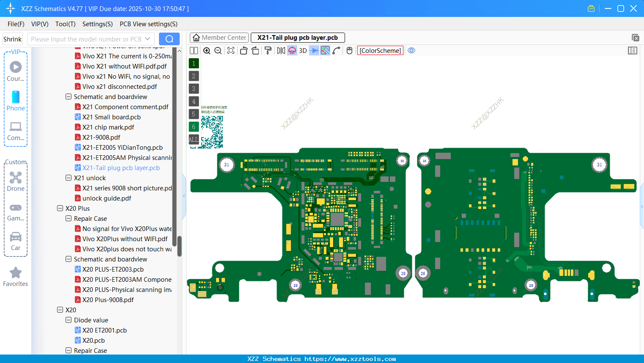Select the Car category
644x363 pixels.
pos(16,241)
